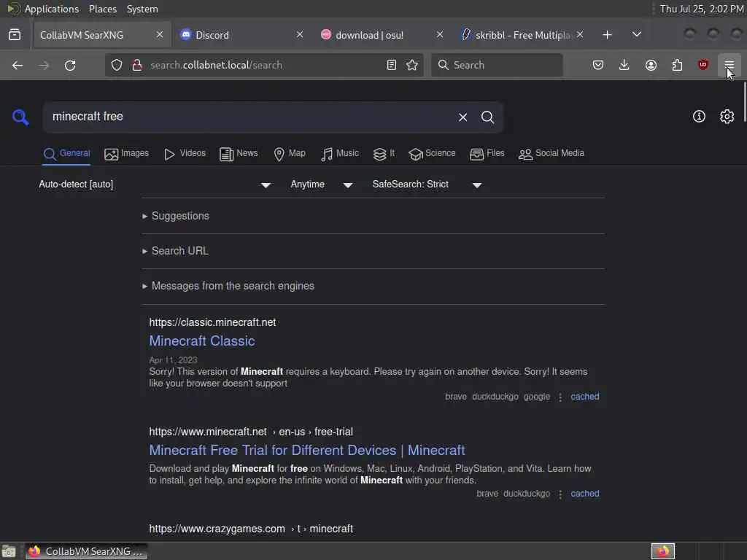The image size is (747, 560).
Task: Click the address bar URL
Action: (216, 65)
